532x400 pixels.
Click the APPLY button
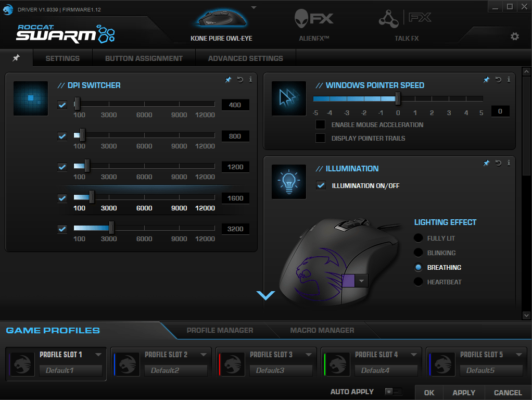(463, 393)
